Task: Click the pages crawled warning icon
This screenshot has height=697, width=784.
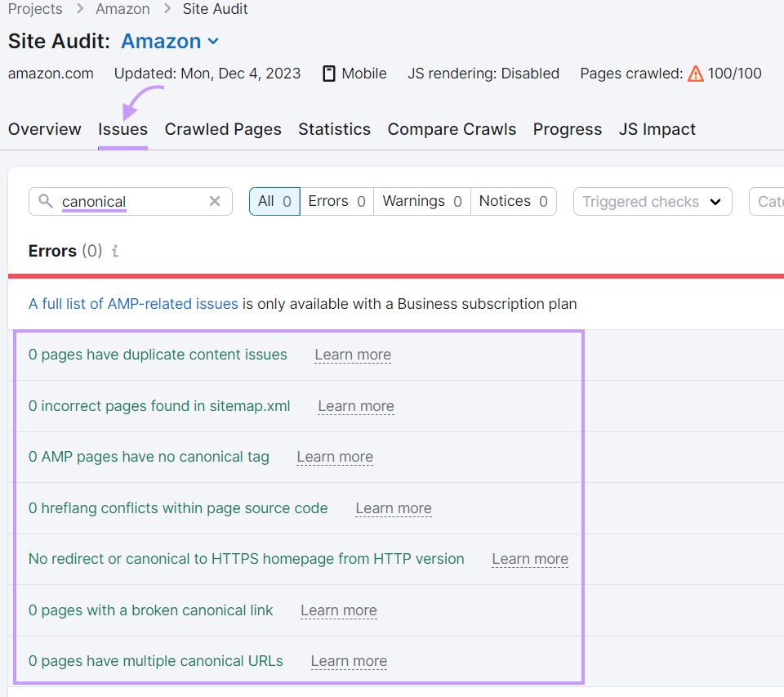Action: click(x=695, y=74)
